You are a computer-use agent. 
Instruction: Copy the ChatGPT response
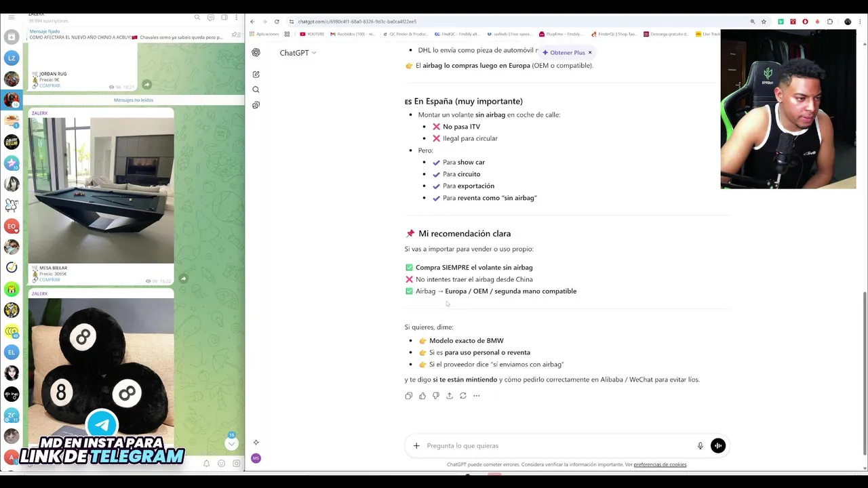click(408, 396)
